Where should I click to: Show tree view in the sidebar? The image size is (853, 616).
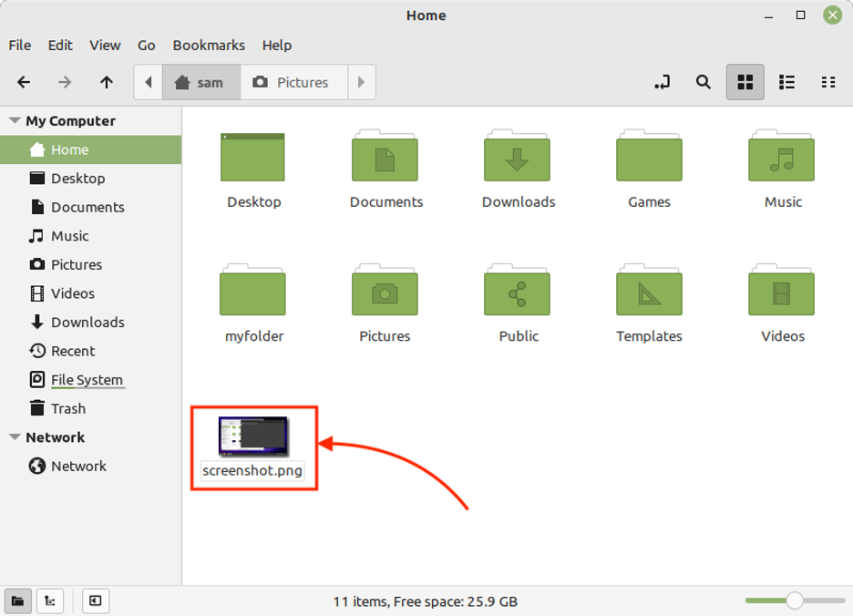click(50, 601)
